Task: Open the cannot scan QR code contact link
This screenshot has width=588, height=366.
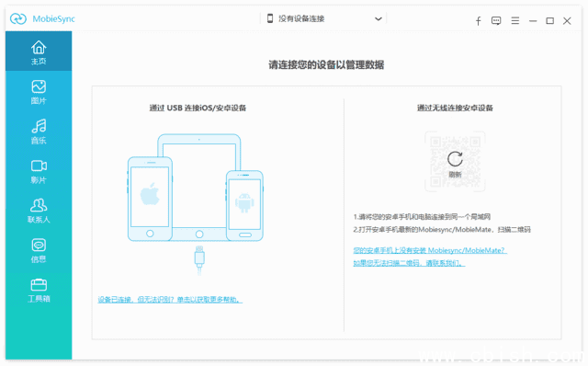Action: pyautogui.click(x=409, y=263)
